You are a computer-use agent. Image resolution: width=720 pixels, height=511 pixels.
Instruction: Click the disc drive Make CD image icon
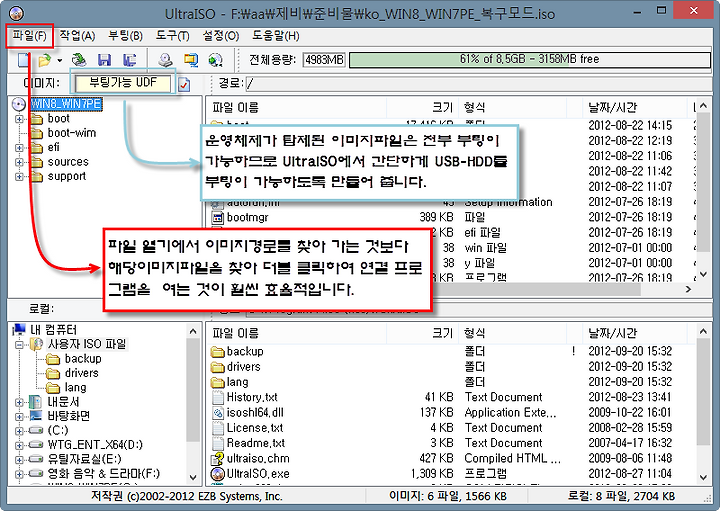coord(165,60)
